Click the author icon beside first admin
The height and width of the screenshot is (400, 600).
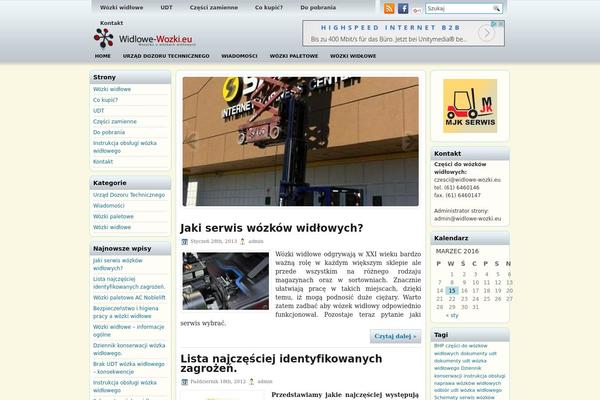tap(242, 242)
